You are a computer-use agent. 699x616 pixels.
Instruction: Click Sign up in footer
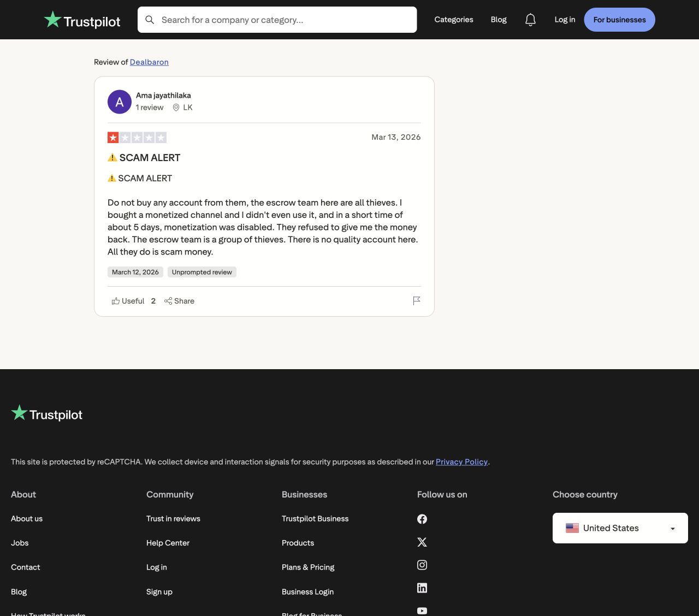pos(159,592)
